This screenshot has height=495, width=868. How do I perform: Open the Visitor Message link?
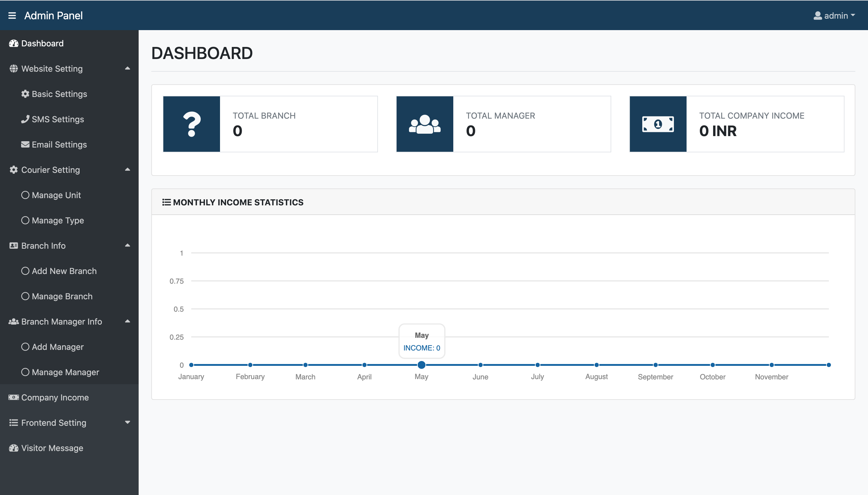coord(52,448)
